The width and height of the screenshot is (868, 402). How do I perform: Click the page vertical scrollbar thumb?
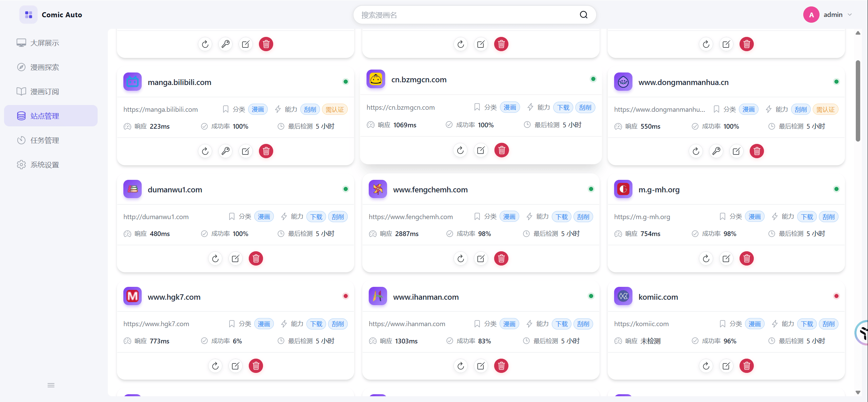(x=858, y=101)
